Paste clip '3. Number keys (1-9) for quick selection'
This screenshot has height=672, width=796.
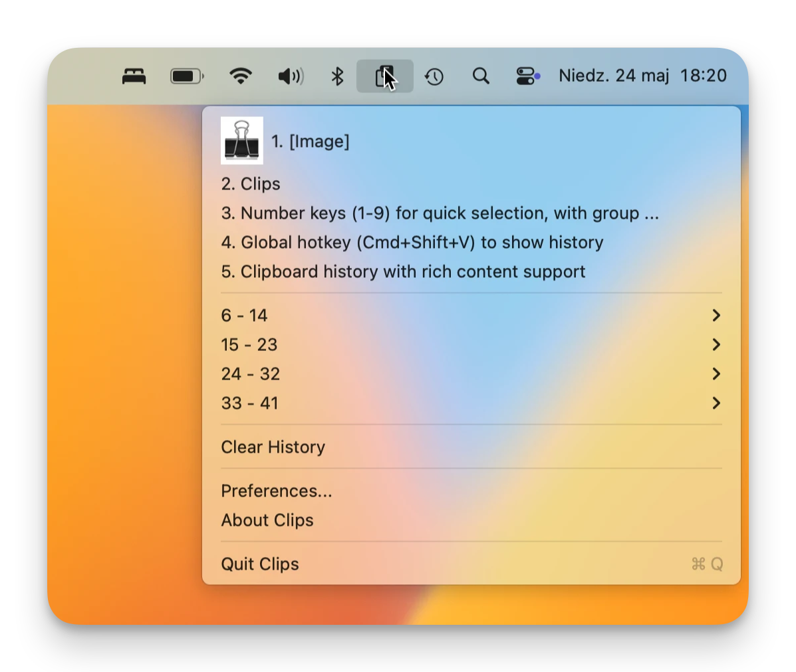click(x=471, y=213)
